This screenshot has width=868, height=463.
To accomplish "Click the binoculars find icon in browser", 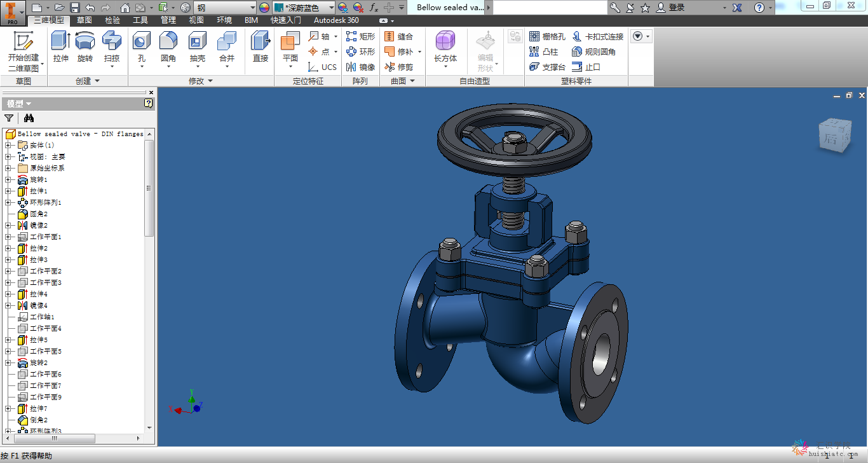I will coord(29,118).
